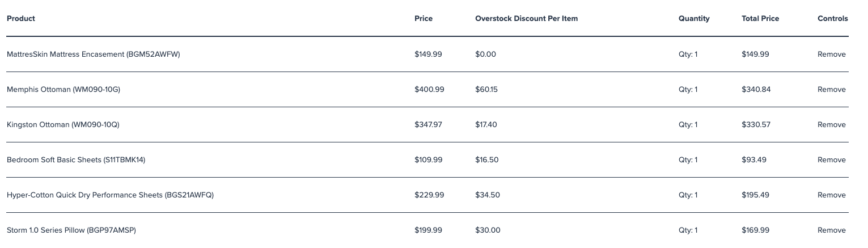Remove the Storm 1.0 Series Pillow
The height and width of the screenshot is (248, 868).
[831, 230]
